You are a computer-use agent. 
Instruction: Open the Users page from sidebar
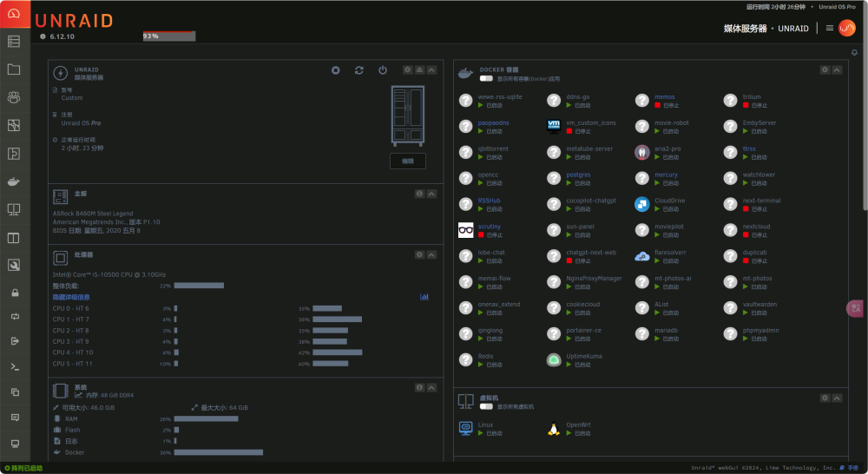[14, 97]
